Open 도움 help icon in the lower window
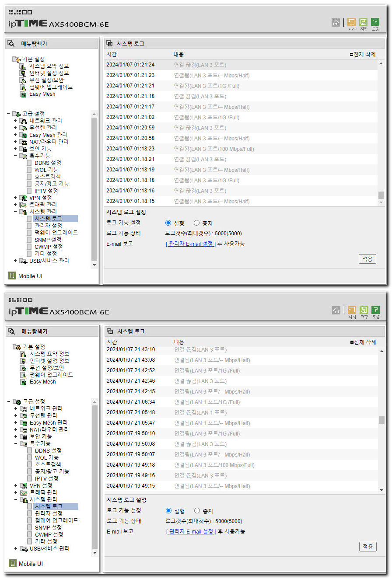Image resolution: width=392 pixels, height=579 pixels. click(x=376, y=310)
